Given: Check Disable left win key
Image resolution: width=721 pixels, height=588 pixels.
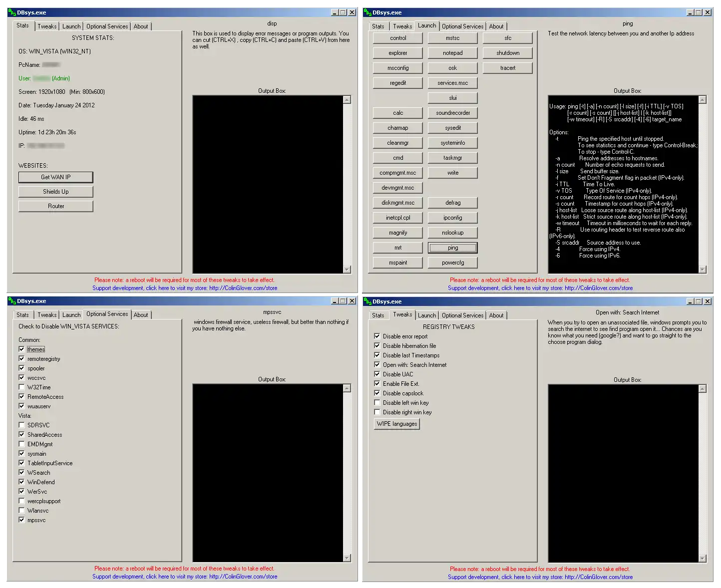Looking at the screenshot, I should [x=377, y=402].
